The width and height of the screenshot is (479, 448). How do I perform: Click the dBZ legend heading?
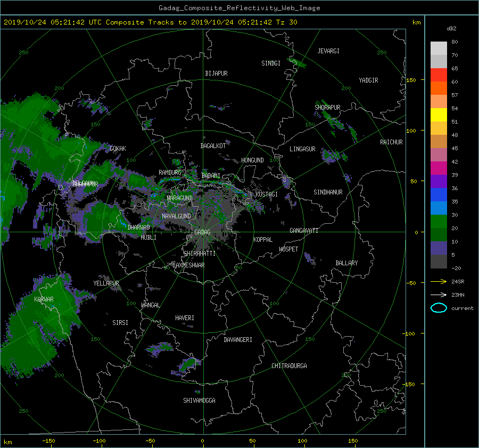451,29
